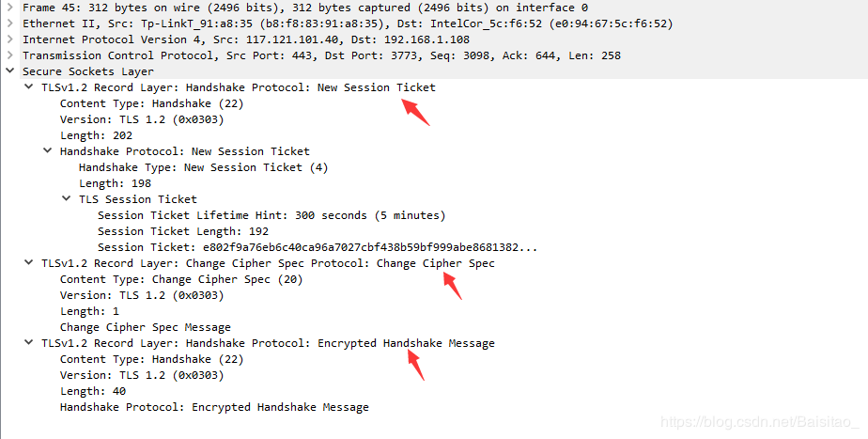This screenshot has height=439, width=868.
Task: Collapse the Encrypted Handshake Message record layer
Action: (x=28, y=342)
